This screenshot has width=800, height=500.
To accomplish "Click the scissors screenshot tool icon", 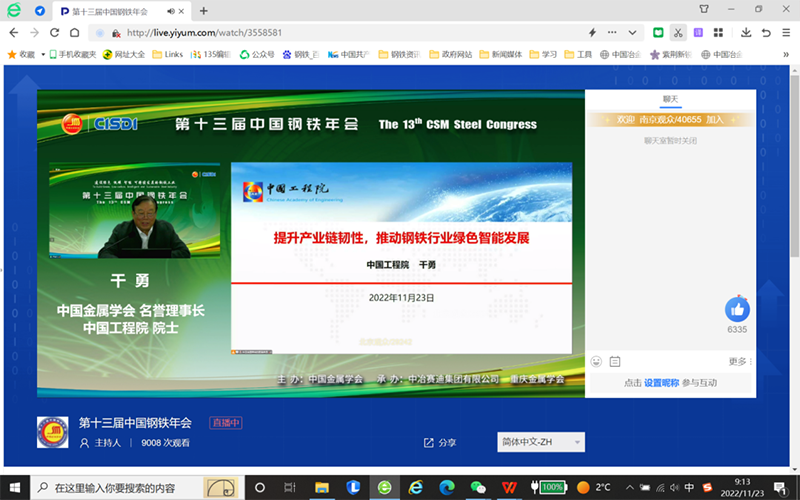I will point(679,32).
